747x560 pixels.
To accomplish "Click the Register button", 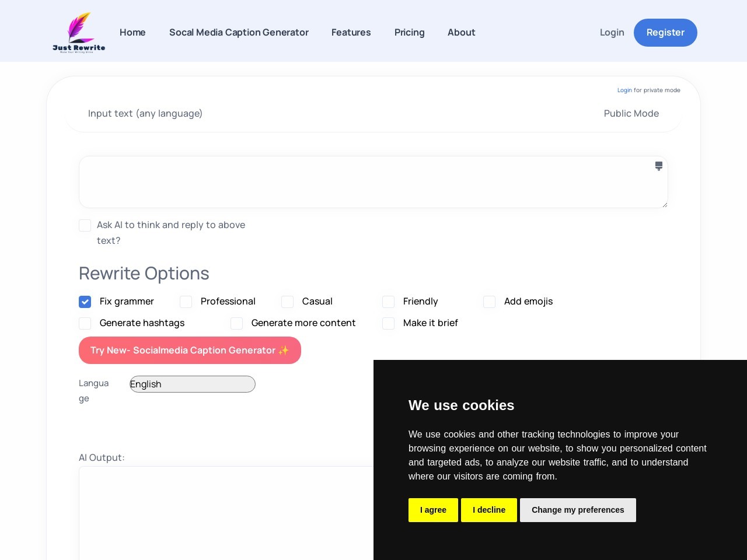I will (x=665, y=33).
